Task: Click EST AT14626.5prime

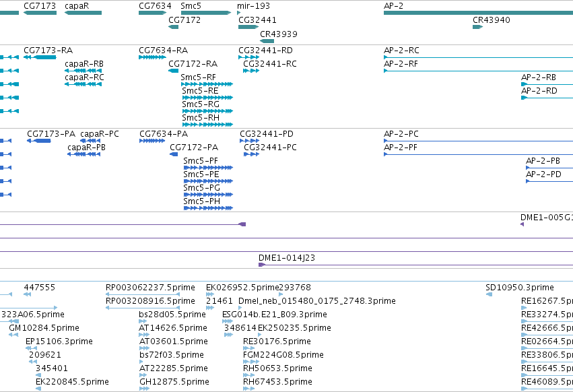Action: click(x=144, y=335)
